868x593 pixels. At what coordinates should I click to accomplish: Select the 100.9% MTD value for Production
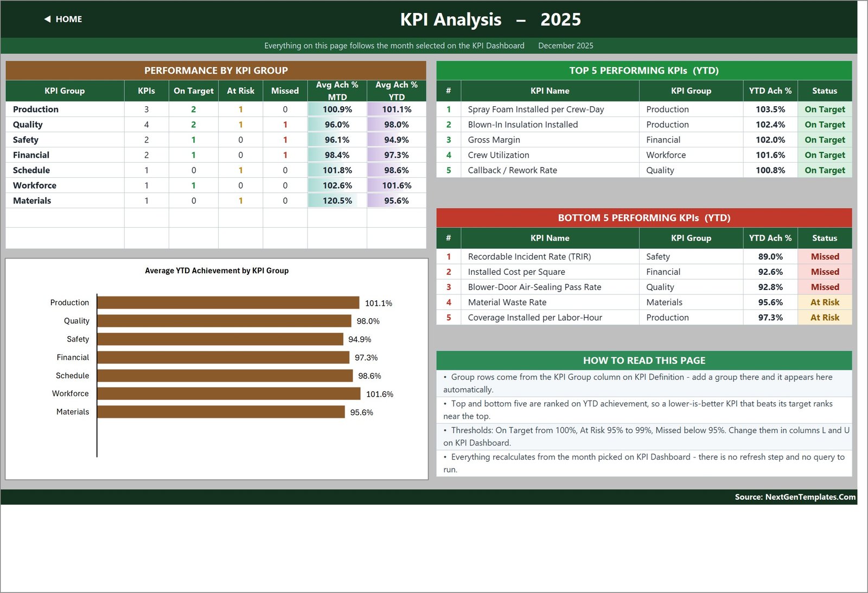click(337, 109)
